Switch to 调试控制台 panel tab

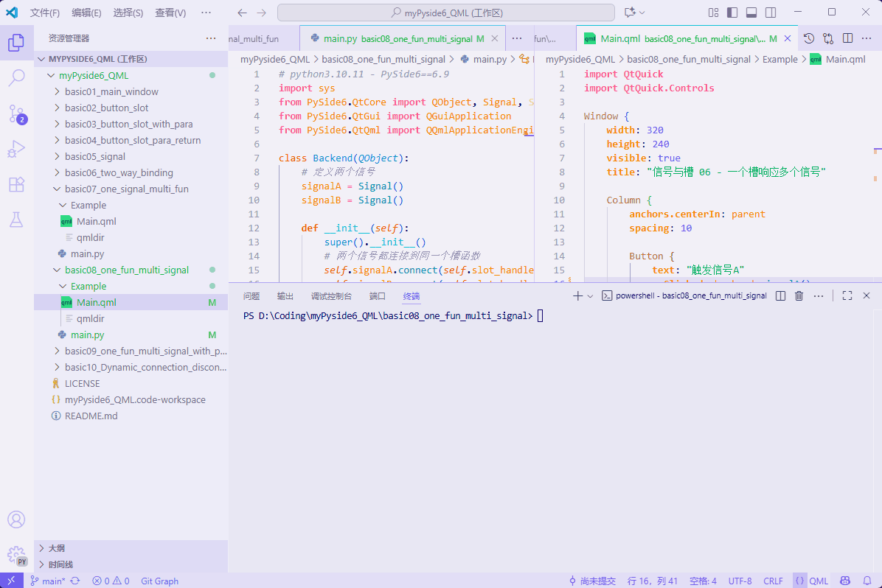coord(331,296)
